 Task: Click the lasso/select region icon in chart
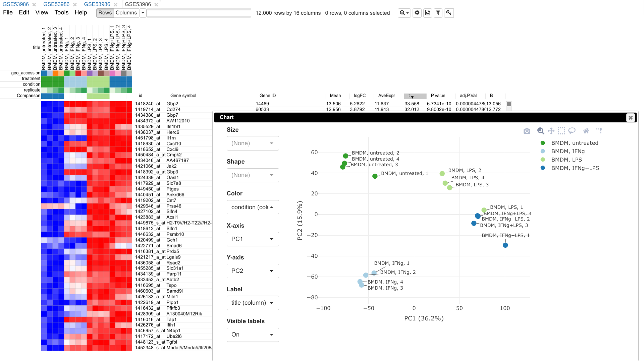coord(572,131)
